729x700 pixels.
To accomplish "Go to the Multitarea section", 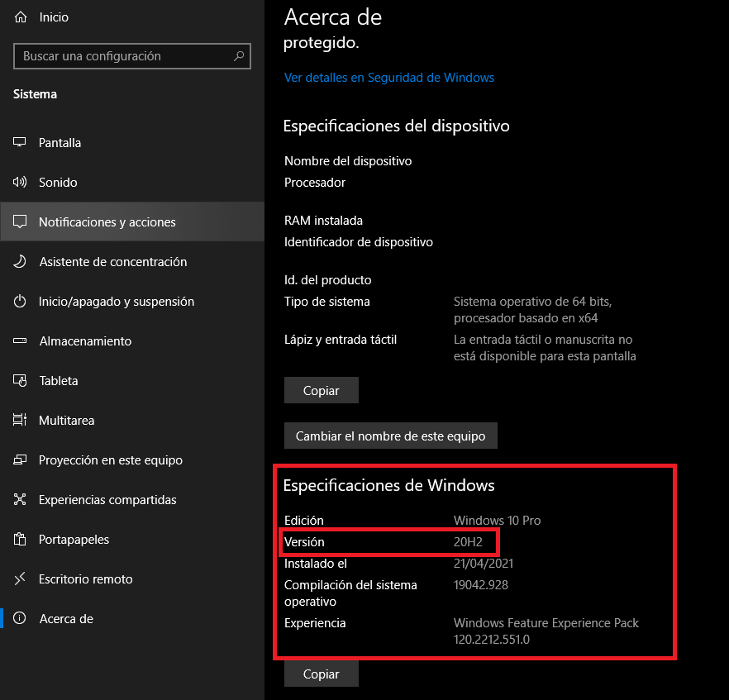I will (x=66, y=421).
